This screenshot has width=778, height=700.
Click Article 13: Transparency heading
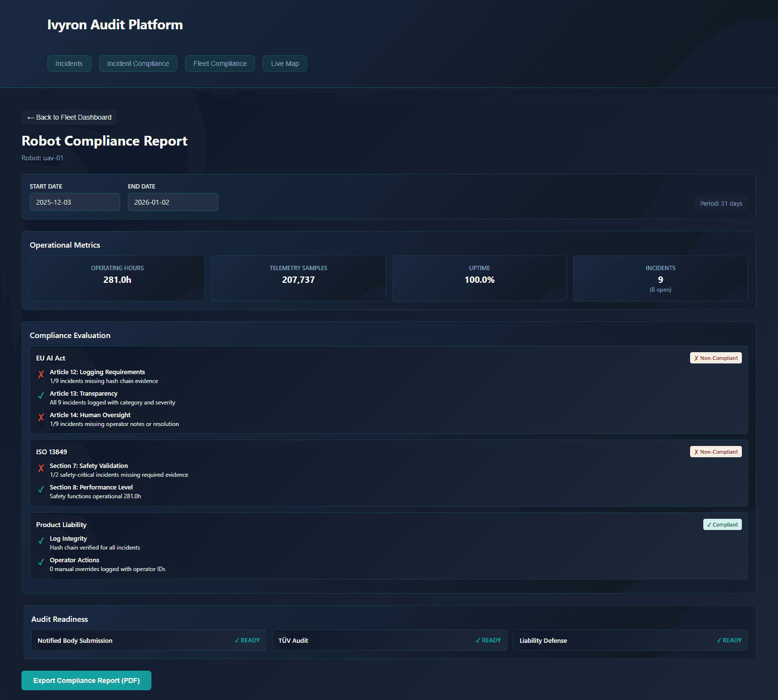(84, 394)
